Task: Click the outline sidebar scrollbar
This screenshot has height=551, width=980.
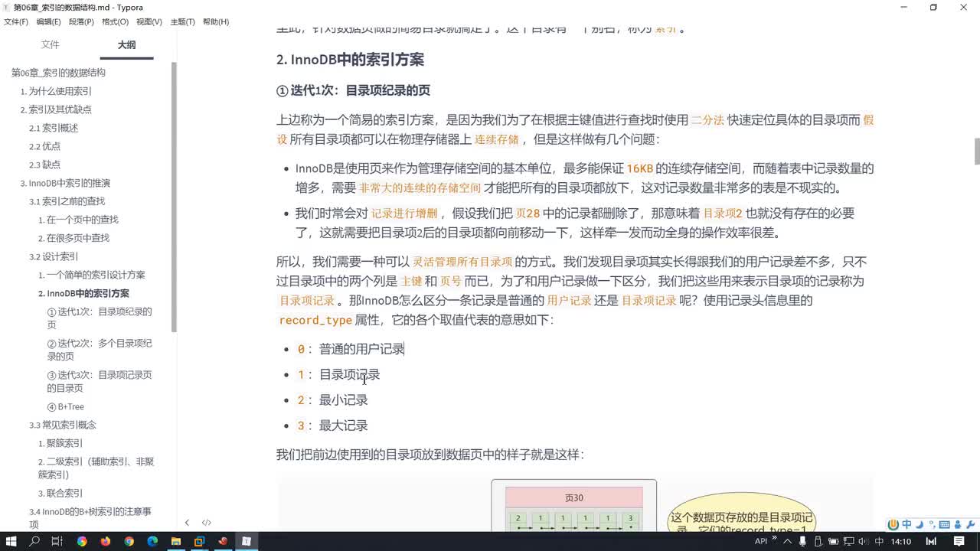Action: 174,197
